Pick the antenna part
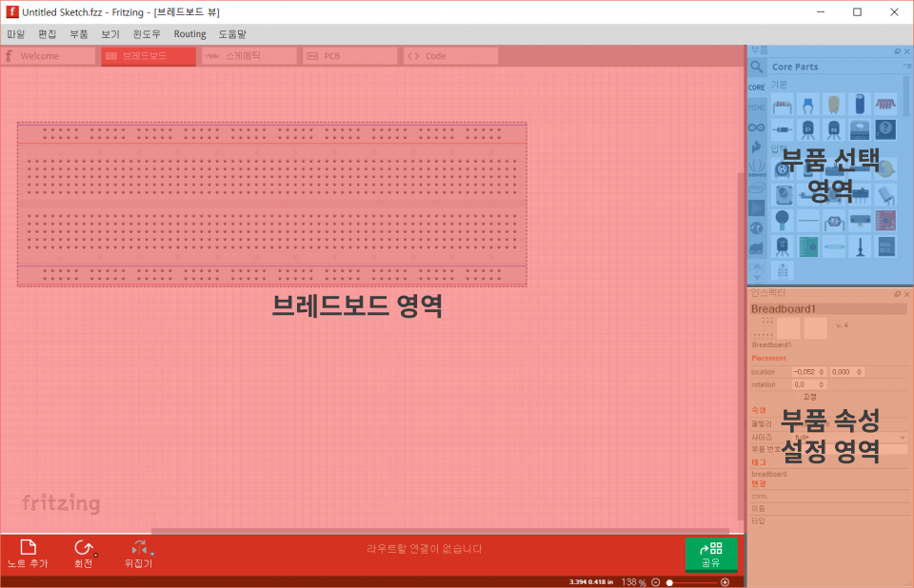 click(860, 247)
